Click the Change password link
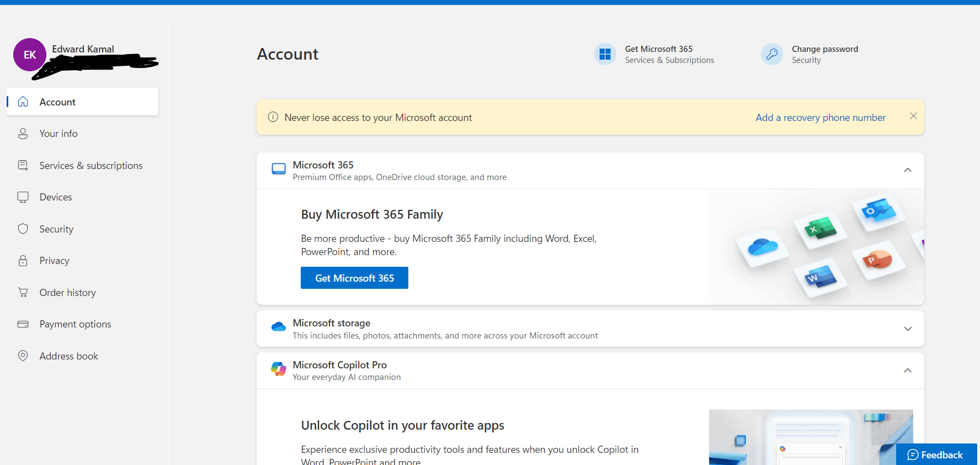The image size is (980, 465). tap(825, 49)
